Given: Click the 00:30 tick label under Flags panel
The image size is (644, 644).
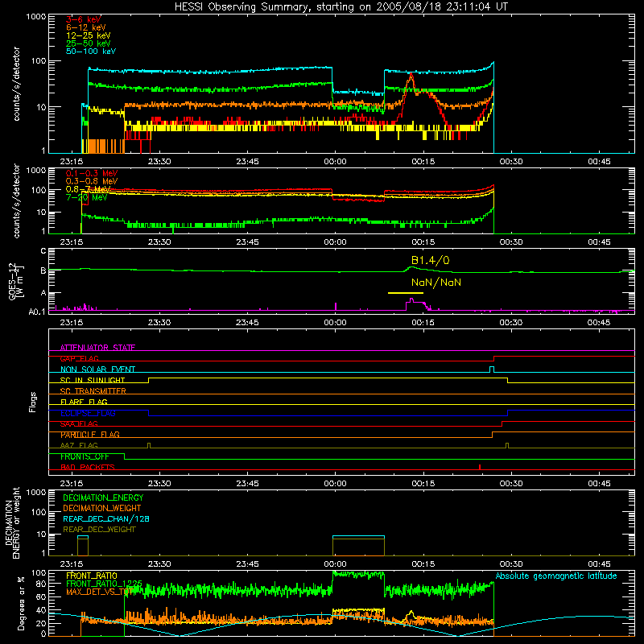Looking at the screenshot, I should click(x=511, y=484).
